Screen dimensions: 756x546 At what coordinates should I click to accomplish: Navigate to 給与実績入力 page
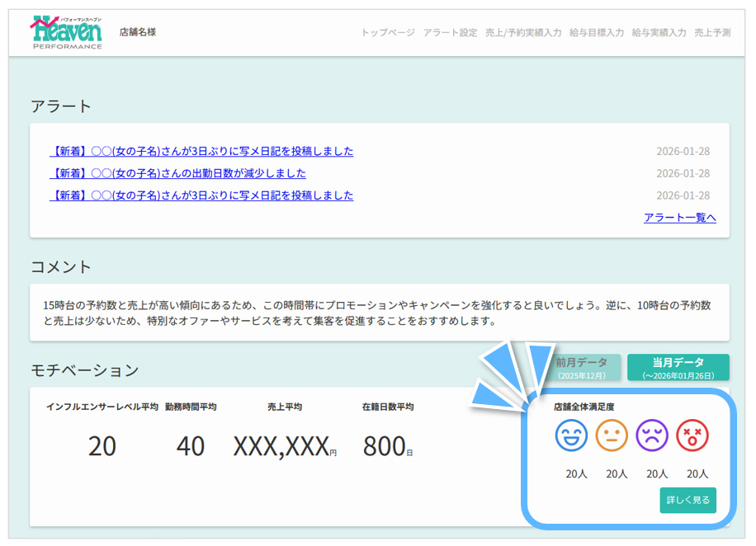coord(659,33)
